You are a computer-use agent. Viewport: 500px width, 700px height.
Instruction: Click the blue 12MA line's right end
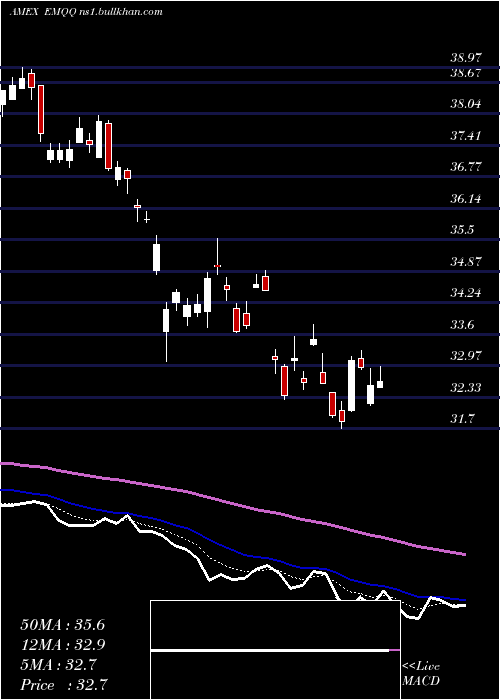pos(464,600)
